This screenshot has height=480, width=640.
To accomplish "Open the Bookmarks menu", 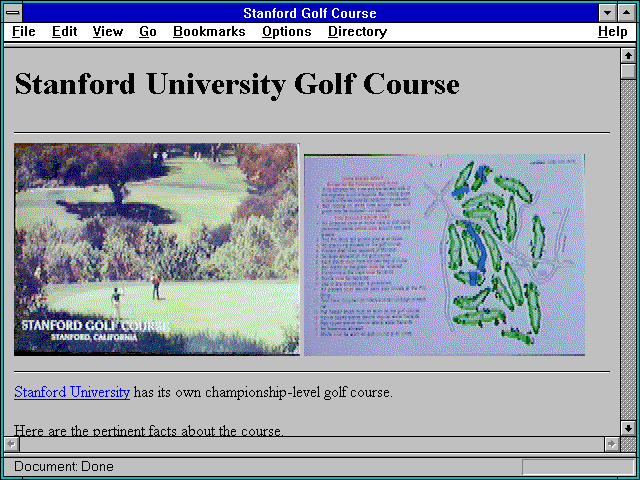I will [209, 32].
